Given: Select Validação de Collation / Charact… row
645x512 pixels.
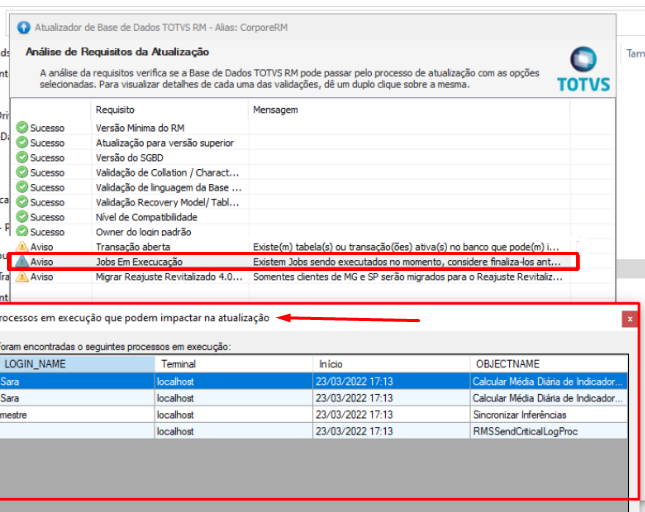Looking at the screenshot, I should tap(167, 172).
